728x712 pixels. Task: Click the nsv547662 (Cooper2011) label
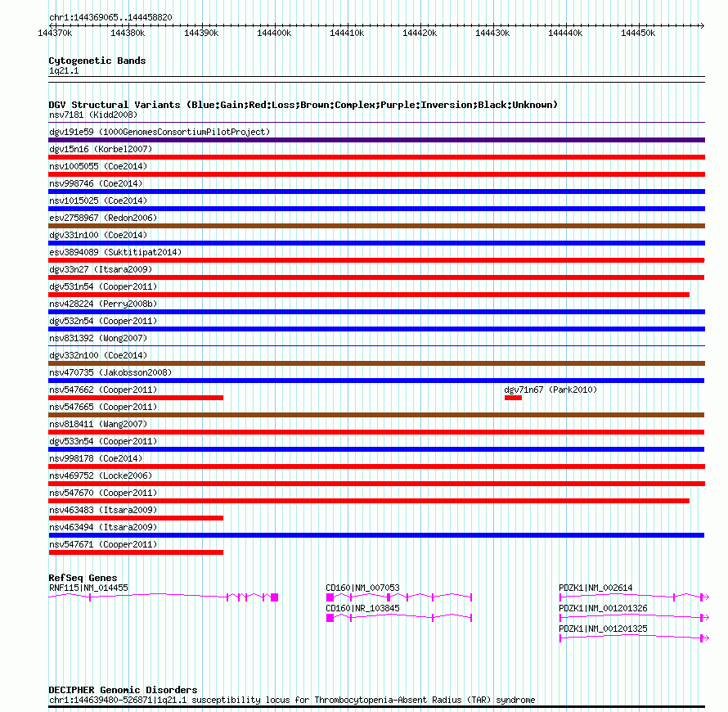click(103, 390)
